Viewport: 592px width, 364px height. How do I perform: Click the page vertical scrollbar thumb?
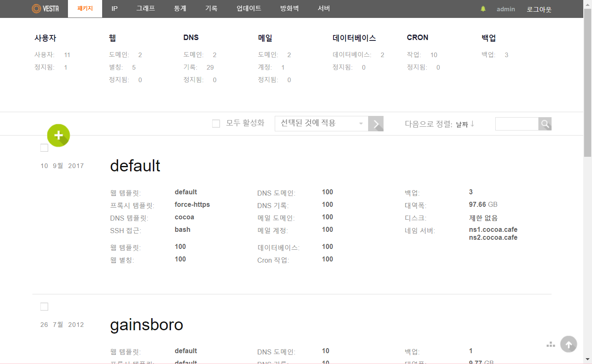click(x=587, y=83)
